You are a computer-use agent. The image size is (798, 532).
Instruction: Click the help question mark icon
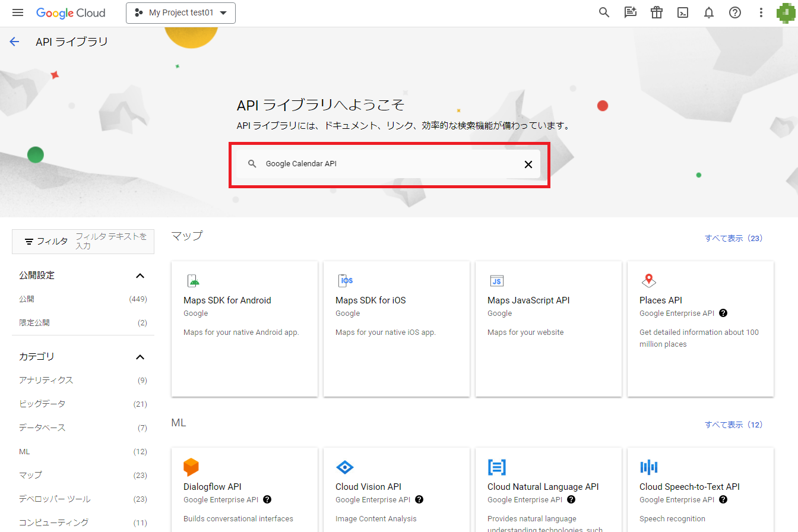click(x=735, y=13)
